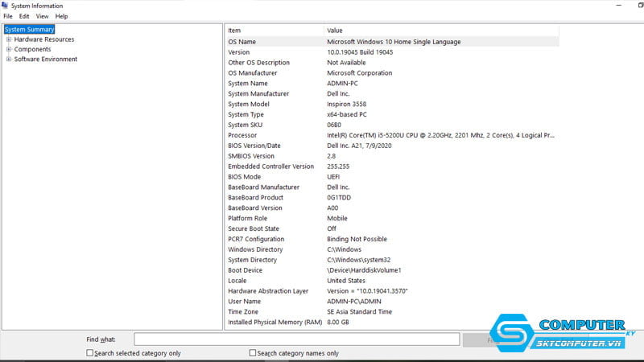Enable Search category names only checkbox
This screenshot has height=362, width=644.
click(253, 352)
